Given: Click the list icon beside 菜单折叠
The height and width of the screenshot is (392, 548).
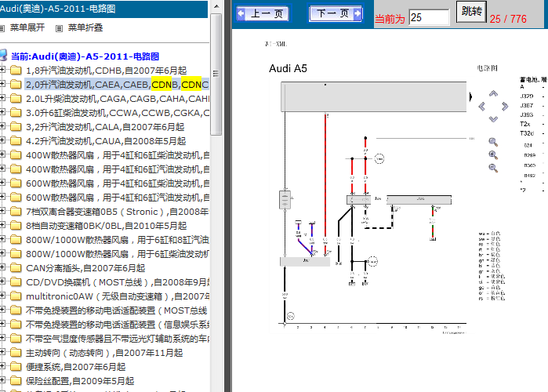Looking at the screenshot, I should [x=59, y=28].
